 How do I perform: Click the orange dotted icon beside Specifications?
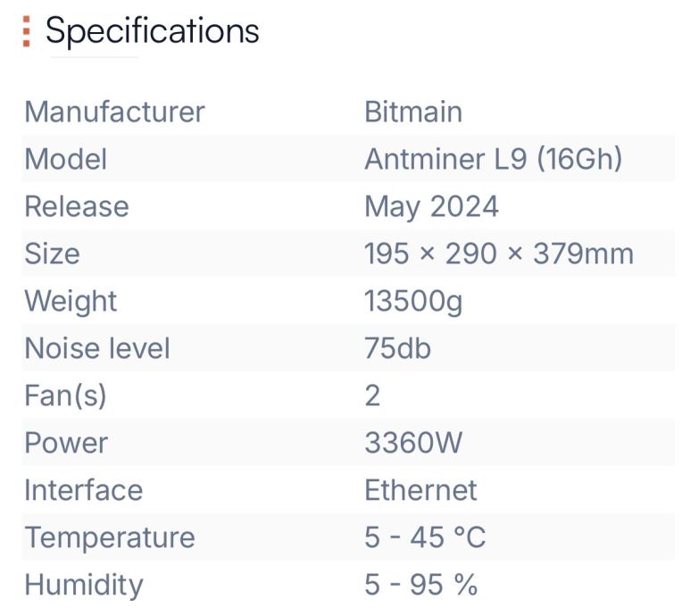(x=27, y=31)
